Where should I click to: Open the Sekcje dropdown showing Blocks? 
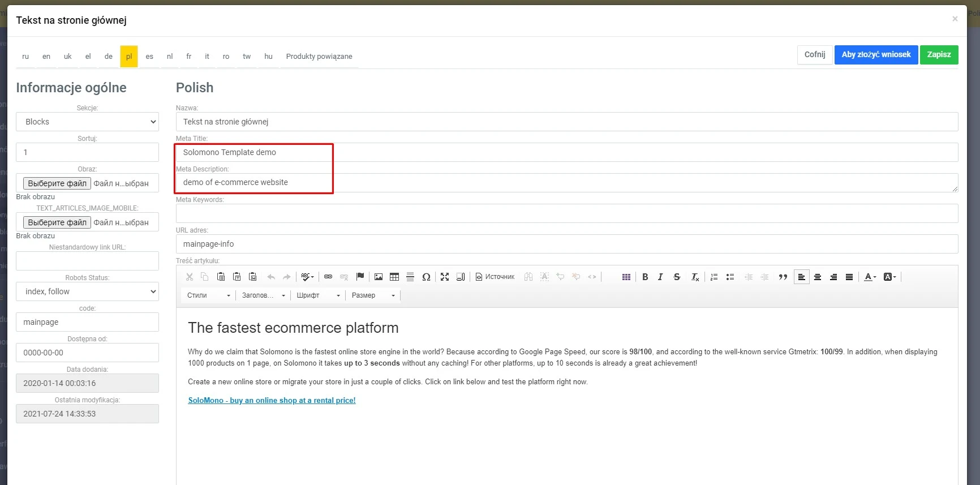(87, 122)
